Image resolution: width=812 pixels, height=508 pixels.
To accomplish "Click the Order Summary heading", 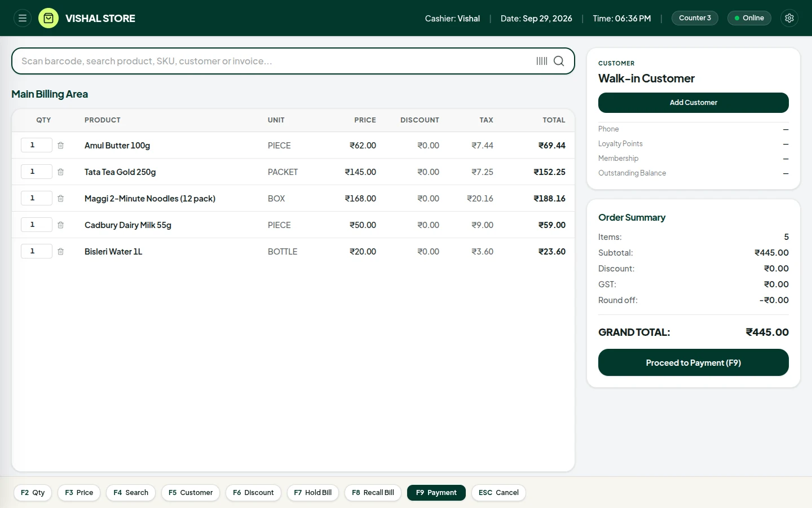I will click(x=632, y=217).
